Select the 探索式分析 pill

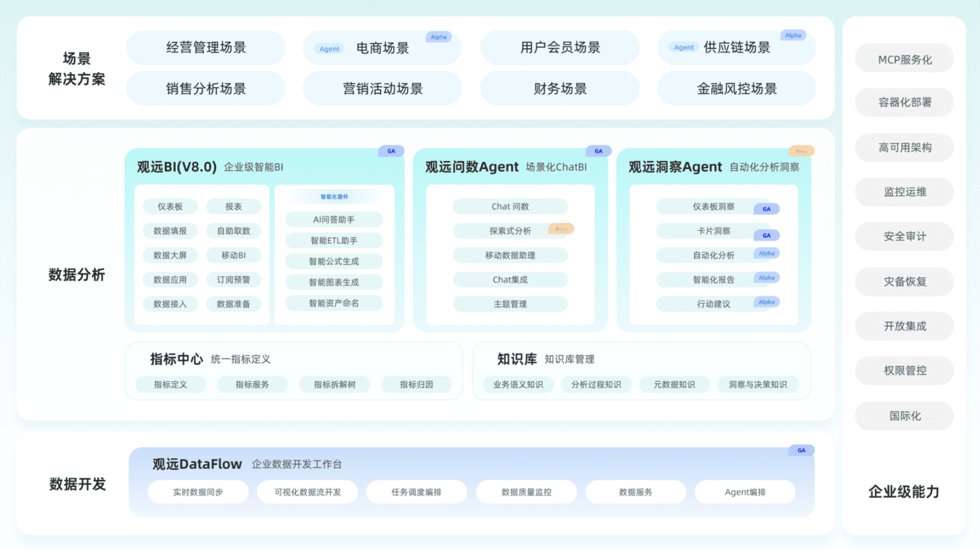510,231
